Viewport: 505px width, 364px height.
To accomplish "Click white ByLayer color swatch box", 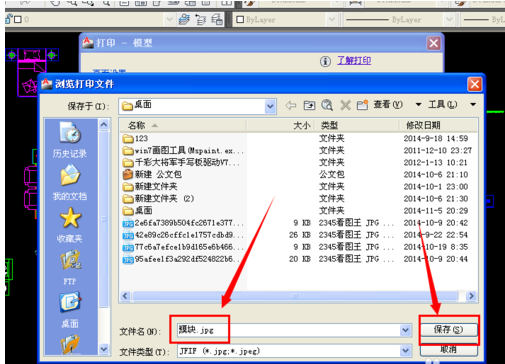I will (240, 20).
